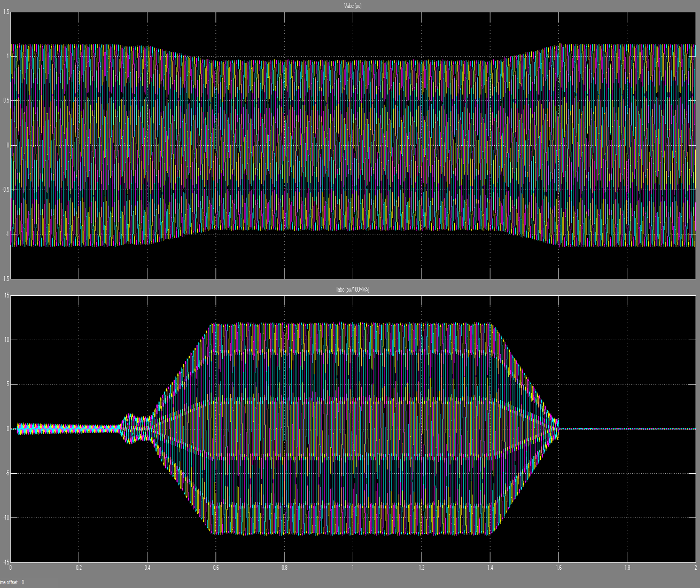The width and height of the screenshot is (700, 588).
Task: Click the 2 tick ending the time axis
Action: click(x=695, y=568)
